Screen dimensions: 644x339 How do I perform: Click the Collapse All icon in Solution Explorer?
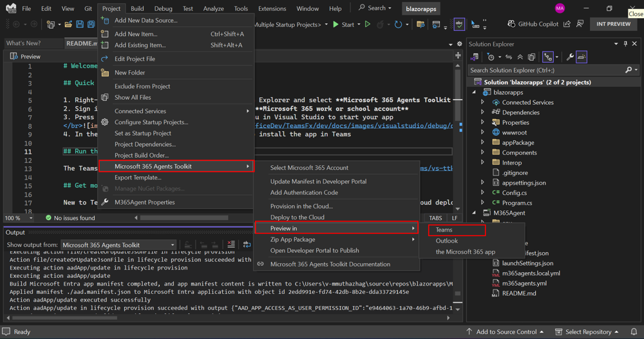[x=520, y=57]
